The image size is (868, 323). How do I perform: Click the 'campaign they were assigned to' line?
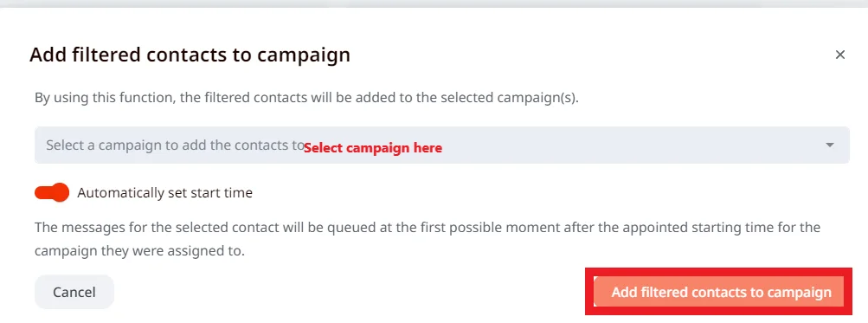[139, 251]
